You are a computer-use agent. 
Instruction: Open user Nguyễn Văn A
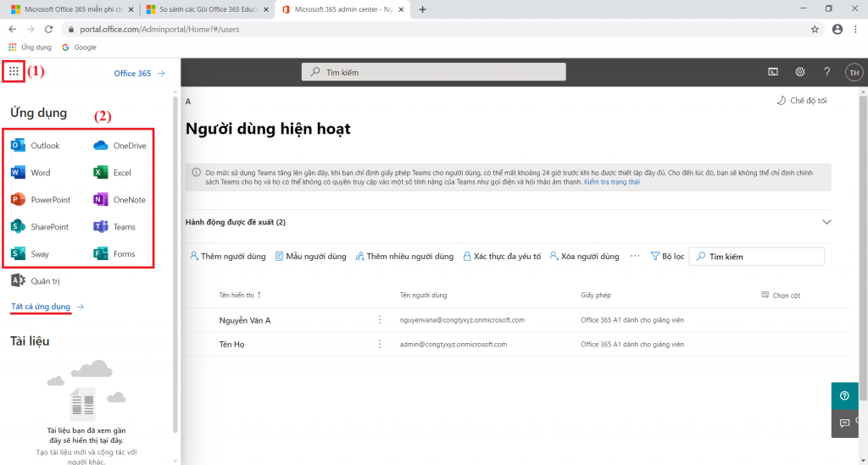245,320
